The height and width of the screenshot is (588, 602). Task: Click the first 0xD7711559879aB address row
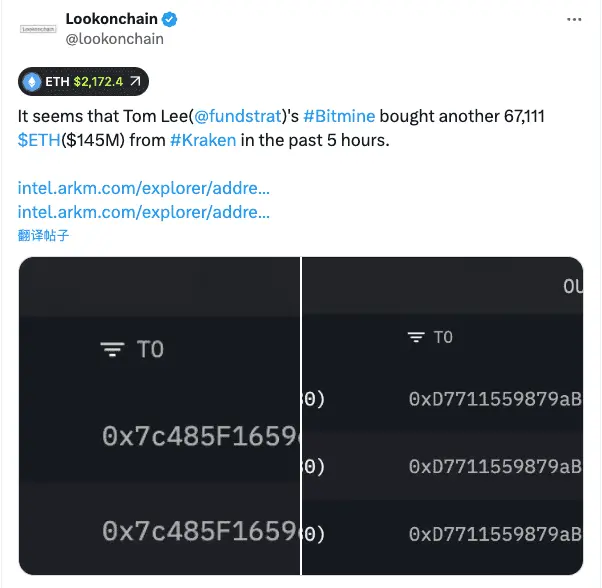494,398
